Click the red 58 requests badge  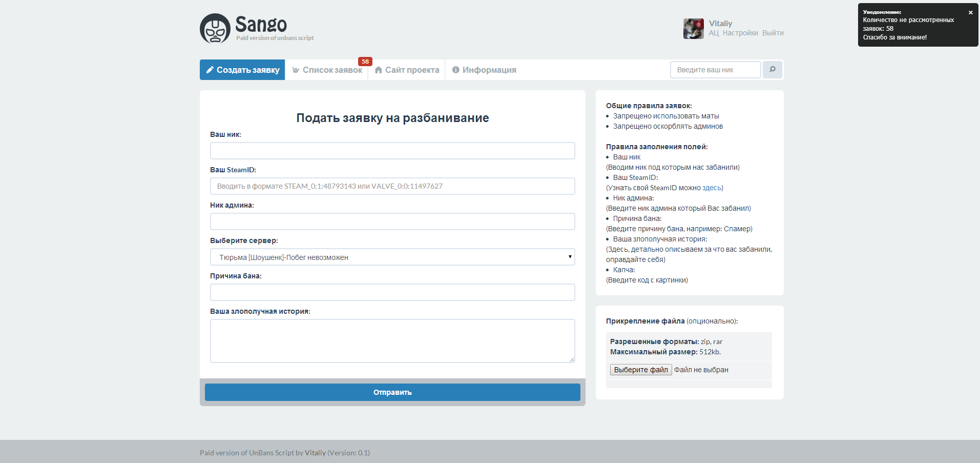pyautogui.click(x=365, y=62)
